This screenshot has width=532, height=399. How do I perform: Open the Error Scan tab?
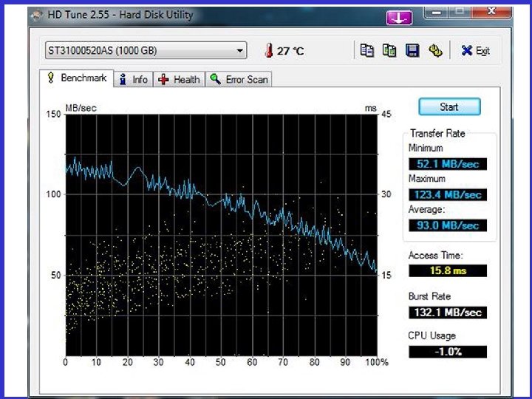(239, 79)
